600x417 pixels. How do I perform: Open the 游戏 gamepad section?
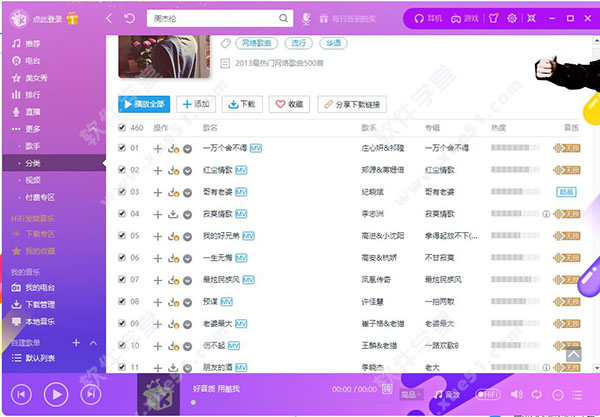point(465,18)
